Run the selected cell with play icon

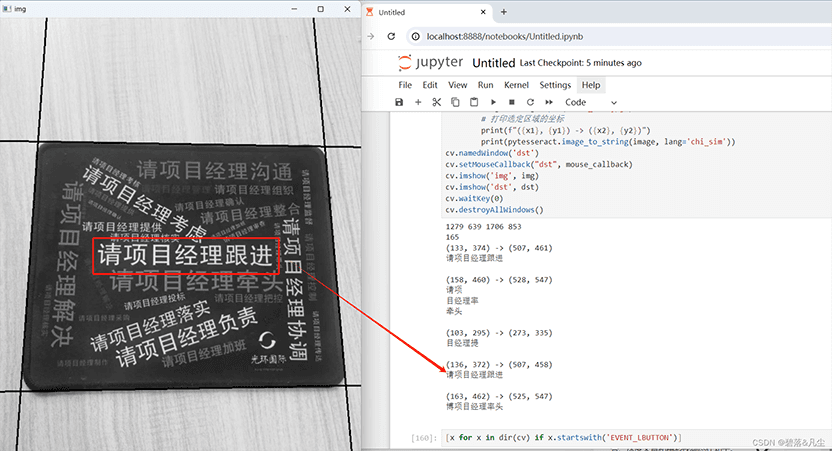[x=493, y=102]
